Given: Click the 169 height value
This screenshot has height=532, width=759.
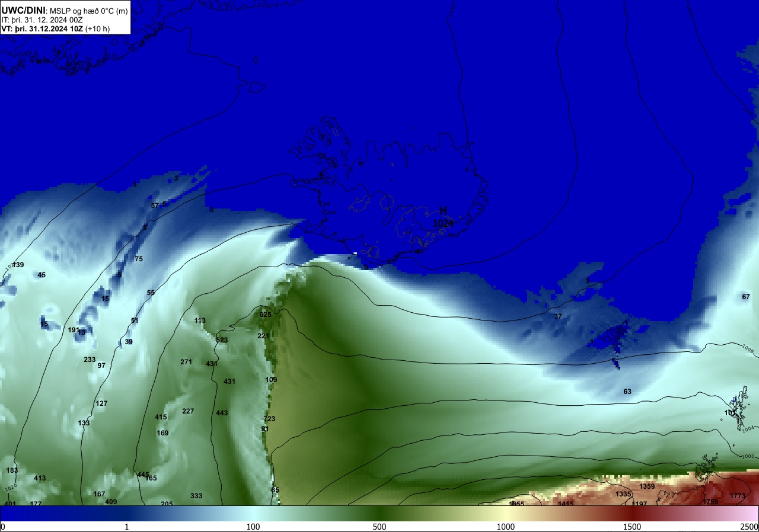Looking at the screenshot, I should 162,433.
